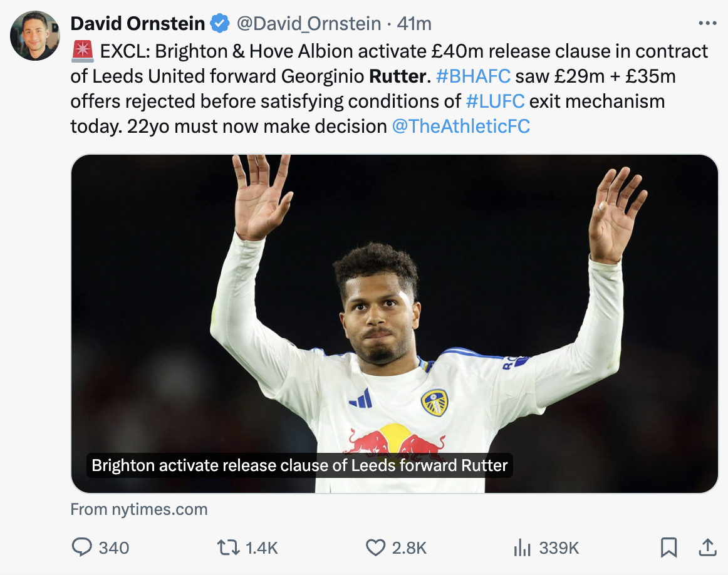Click the repost arrows icon

point(227,548)
